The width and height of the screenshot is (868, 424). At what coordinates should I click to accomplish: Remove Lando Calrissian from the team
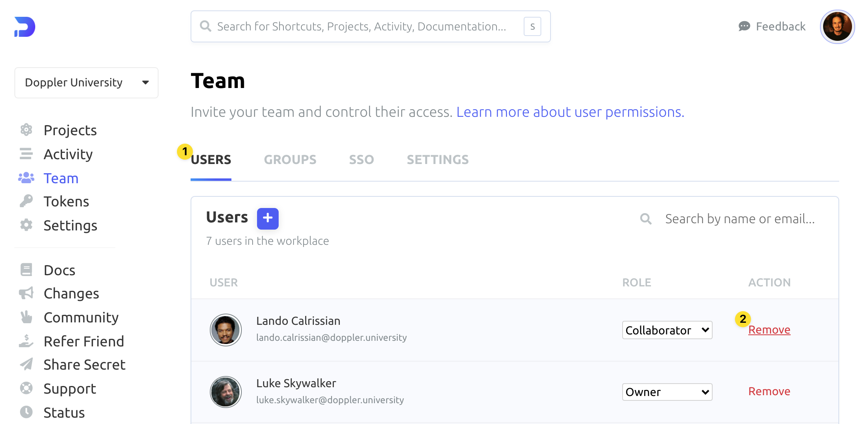coord(769,330)
